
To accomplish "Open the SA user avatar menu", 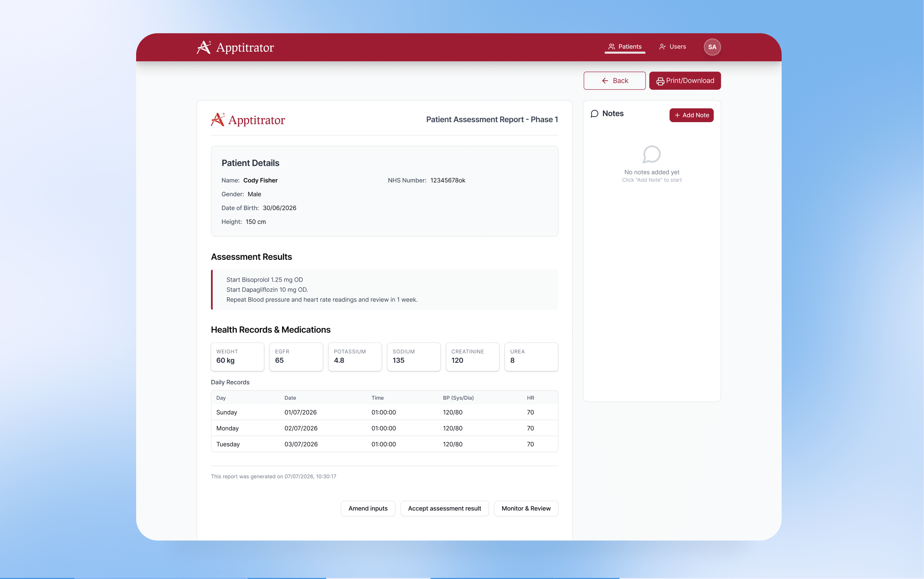I will point(712,47).
